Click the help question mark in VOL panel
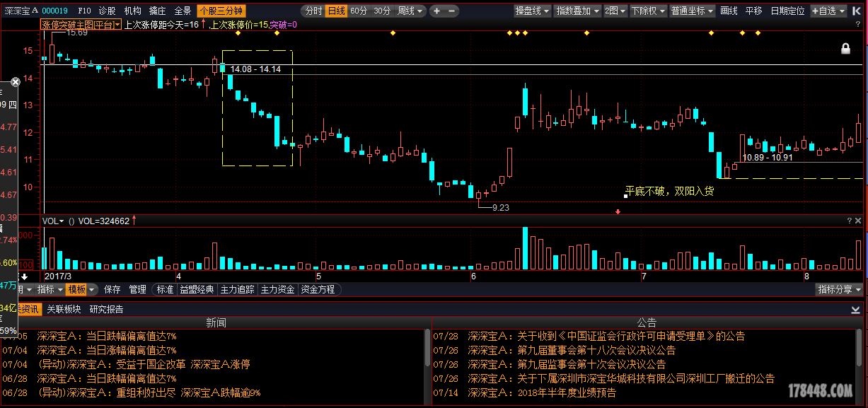The height and width of the screenshot is (408, 868). (849, 221)
